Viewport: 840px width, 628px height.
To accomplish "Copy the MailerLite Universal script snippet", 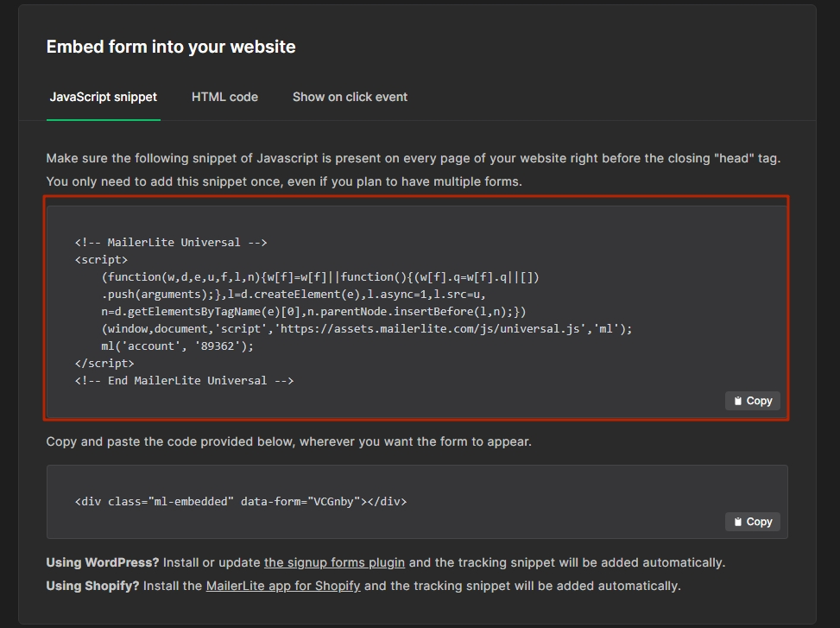I will [x=753, y=401].
